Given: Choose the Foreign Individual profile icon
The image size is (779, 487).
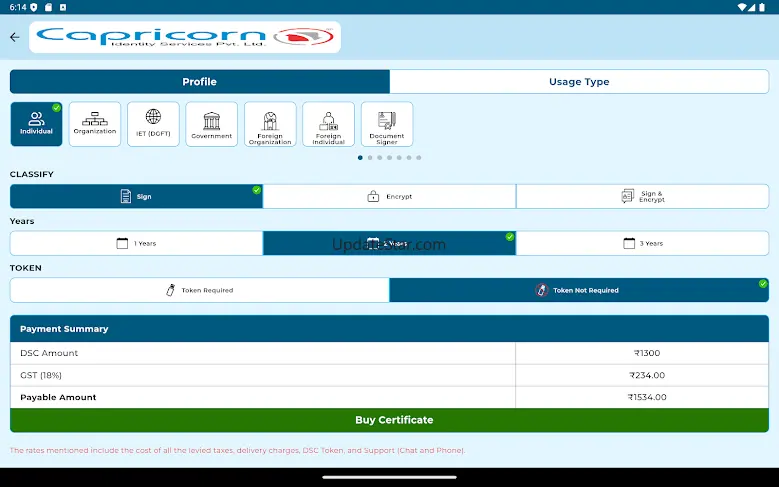Looking at the screenshot, I should click(328, 124).
